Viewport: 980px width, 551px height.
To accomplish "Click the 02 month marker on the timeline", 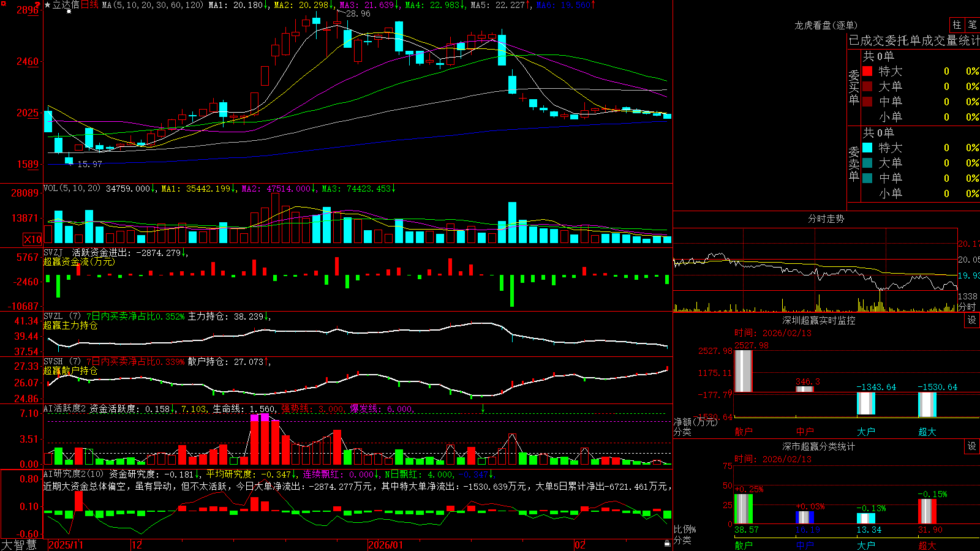I will [x=580, y=545].
